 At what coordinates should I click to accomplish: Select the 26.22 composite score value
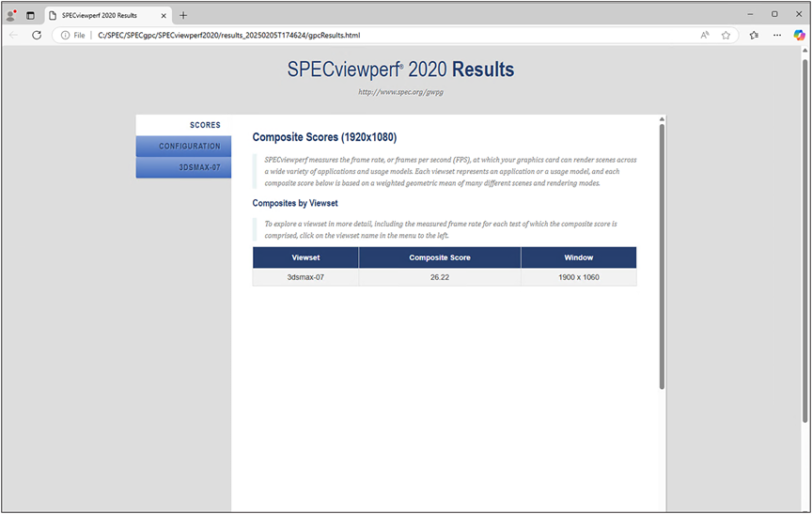pos(440,277)
